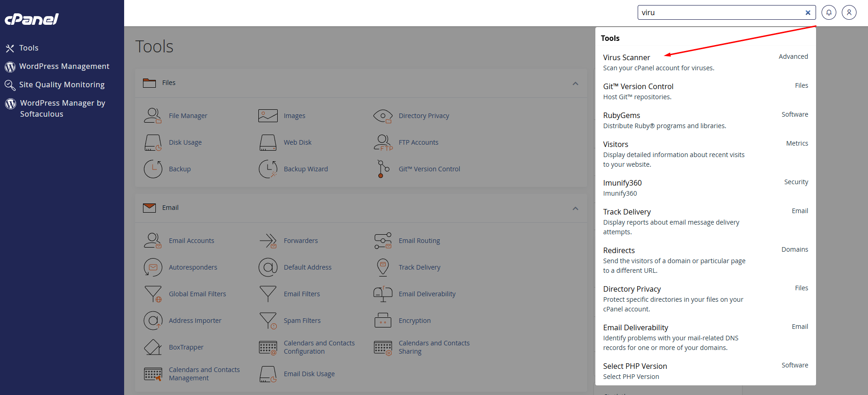This screenshot has height=395, width=868.
Task: Open the File Manager icon
Action: (x=153, y=116)
